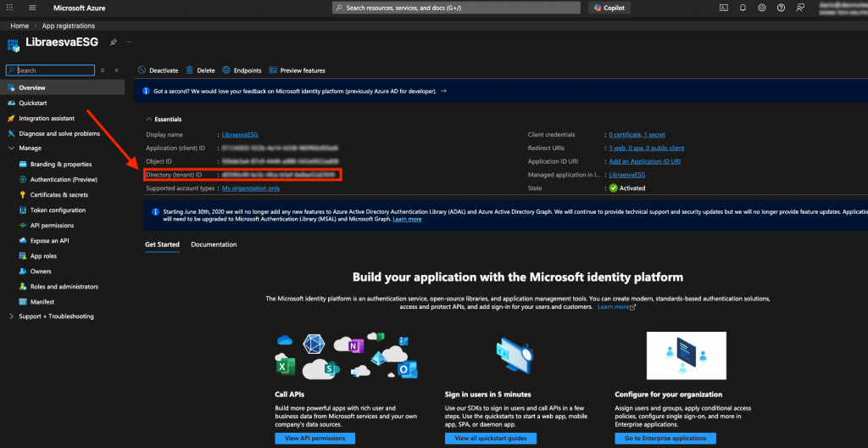Follow the feedback banner arrow
868x448 pixels.
444,91
